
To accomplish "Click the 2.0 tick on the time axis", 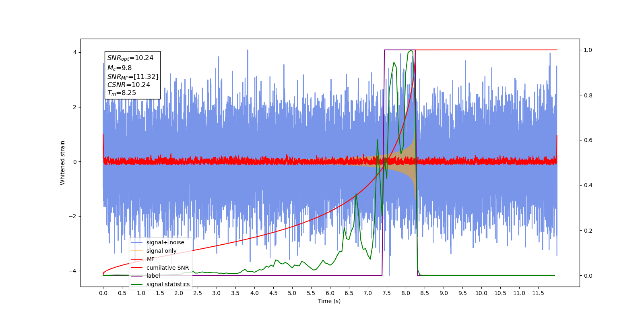I will point(179,293).
